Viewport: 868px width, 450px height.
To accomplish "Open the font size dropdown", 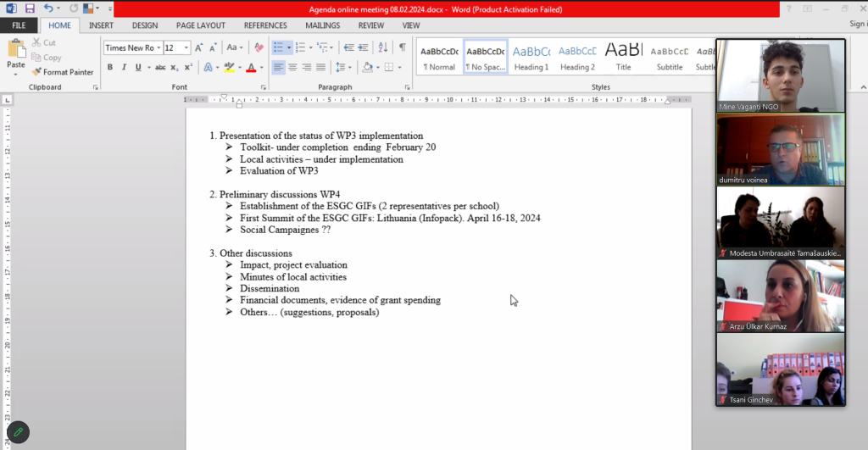I will tap(186, 48).
